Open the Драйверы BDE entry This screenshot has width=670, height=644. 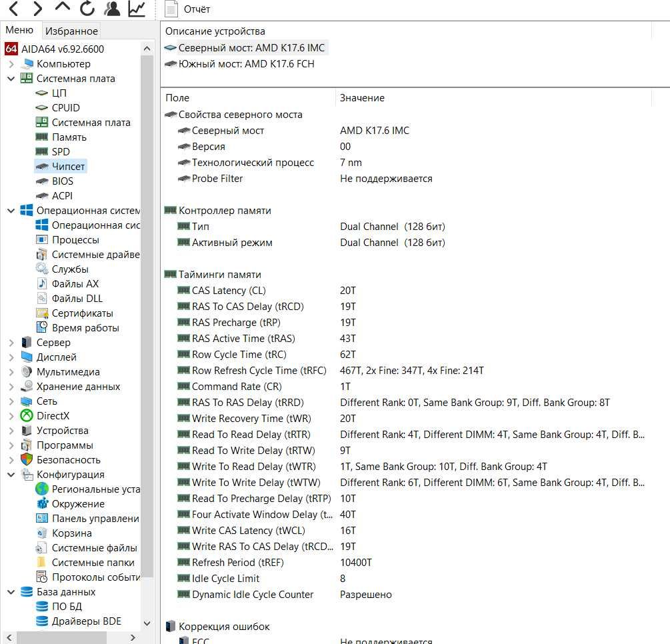click(x=86, y=621)
